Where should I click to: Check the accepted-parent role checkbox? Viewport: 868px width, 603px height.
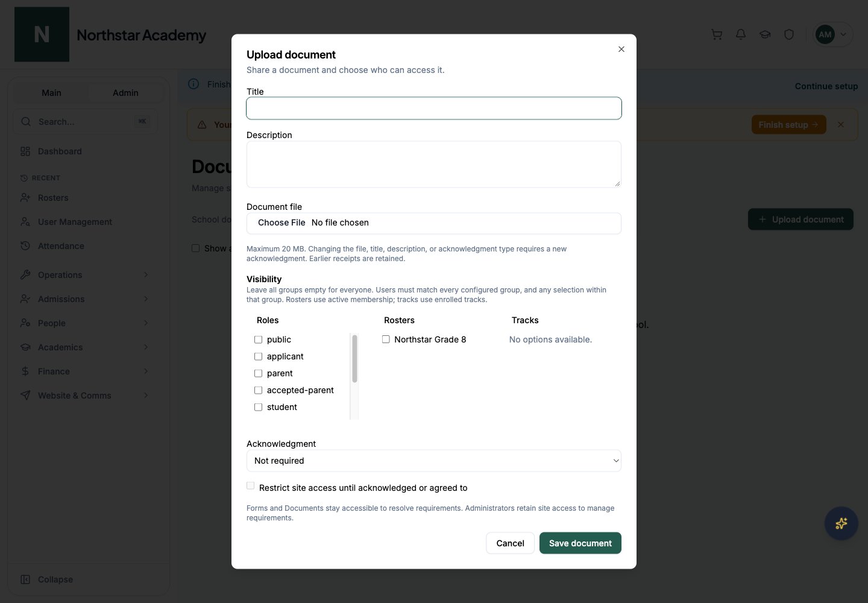[258, 390]
